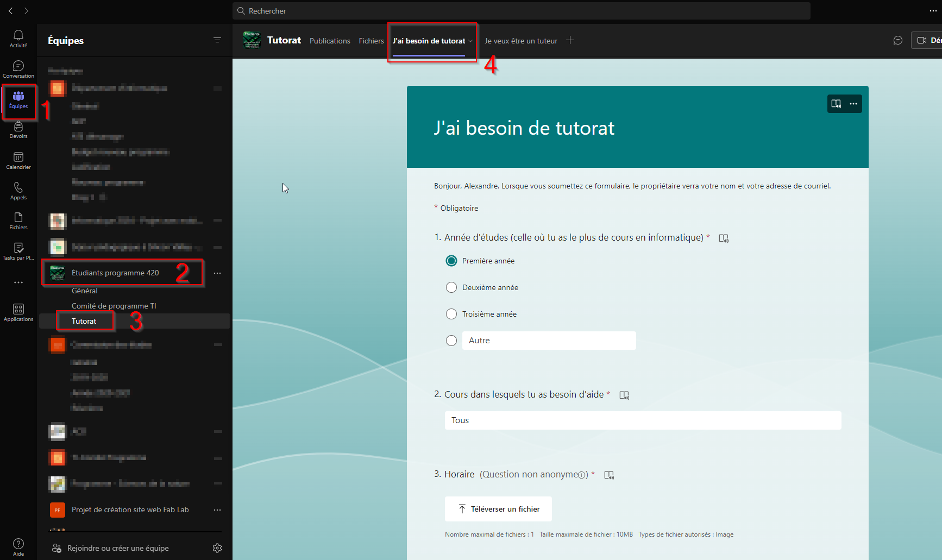The height and width of the screenshot is (560, 942).
Task: Open the Appels phone icon
Action: (x=18, y=191)
